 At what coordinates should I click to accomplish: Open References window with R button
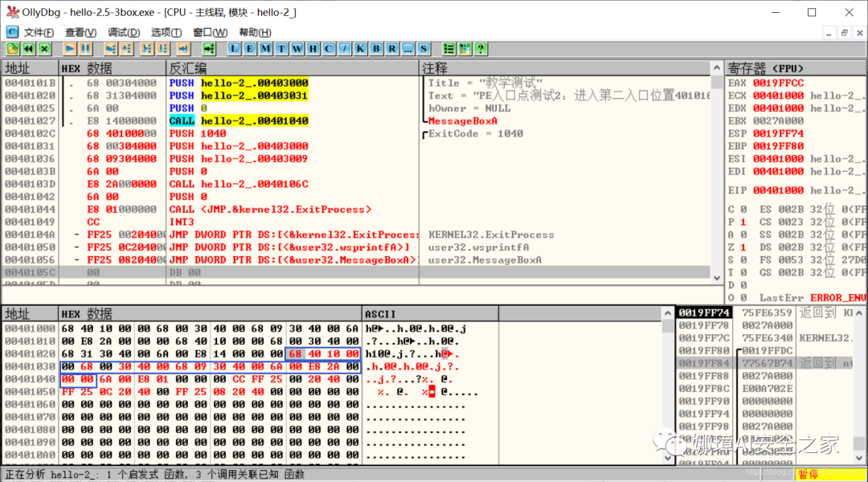pos(392,49)
